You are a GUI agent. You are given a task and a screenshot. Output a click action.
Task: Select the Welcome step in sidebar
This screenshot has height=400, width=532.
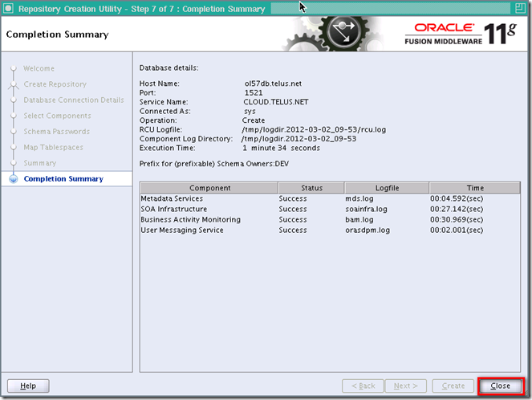tap(39, 68)
